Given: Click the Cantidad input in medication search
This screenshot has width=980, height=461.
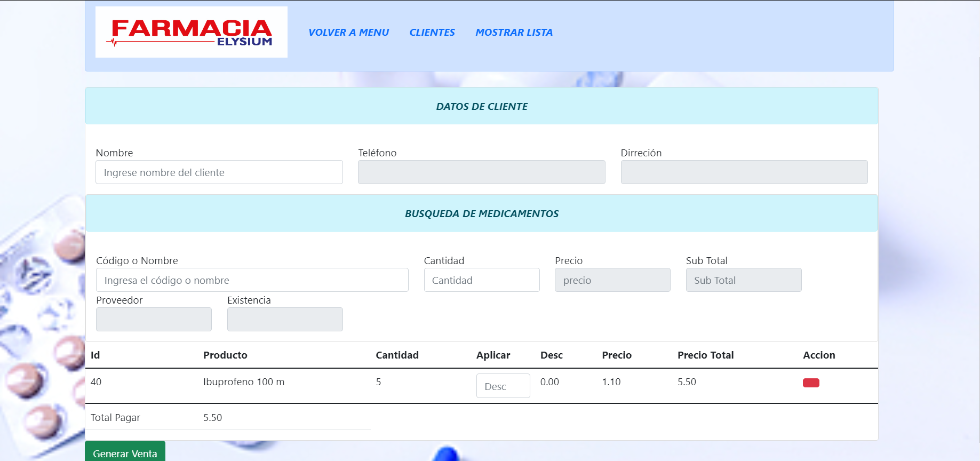Looking at the screenshot, I should click(x=481, y=280).
